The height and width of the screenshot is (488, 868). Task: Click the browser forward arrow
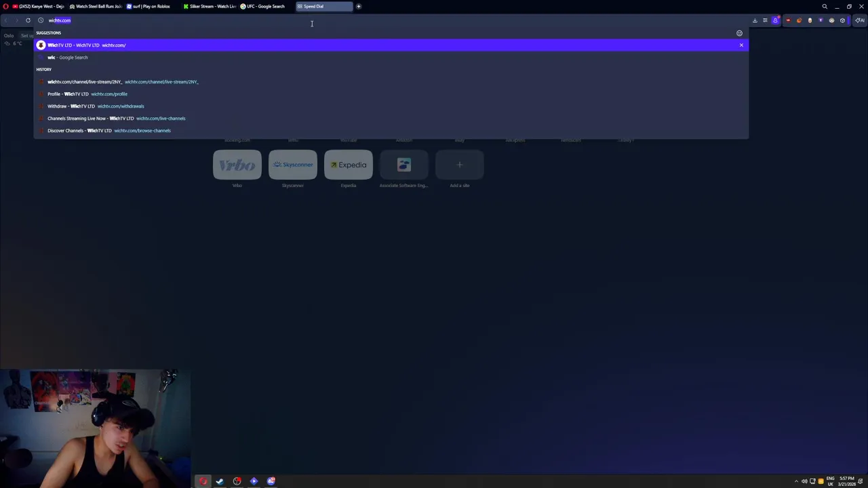(x=17, y=20)
